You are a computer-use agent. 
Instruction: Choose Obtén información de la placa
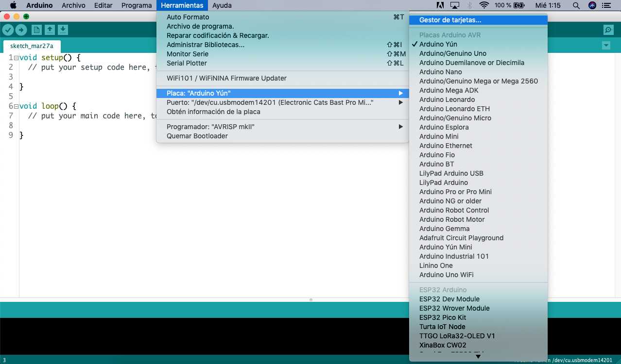(x=282, y=112)
